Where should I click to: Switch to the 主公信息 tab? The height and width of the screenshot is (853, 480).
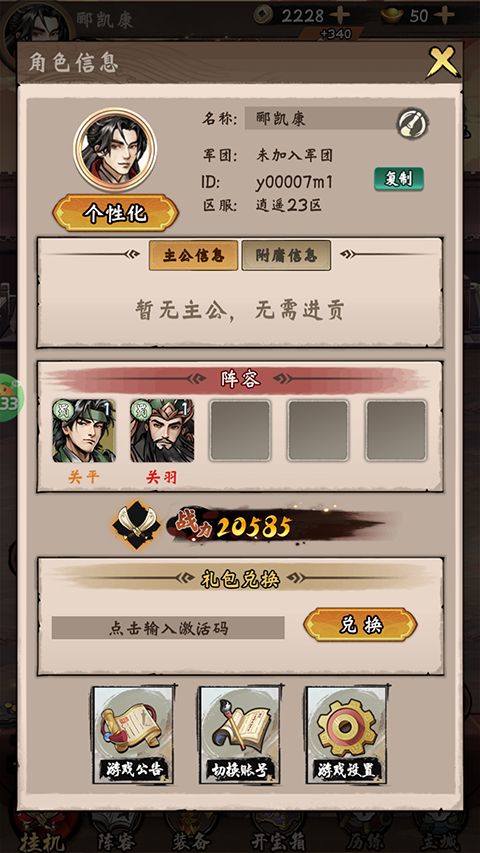tap(193, 255)
